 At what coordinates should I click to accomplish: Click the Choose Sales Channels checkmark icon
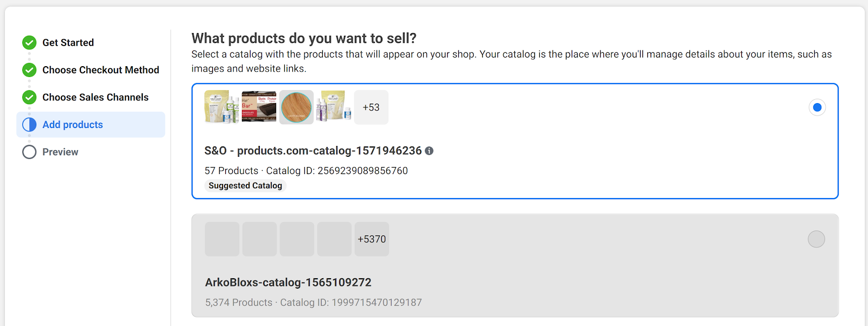[x=29, y=97]
